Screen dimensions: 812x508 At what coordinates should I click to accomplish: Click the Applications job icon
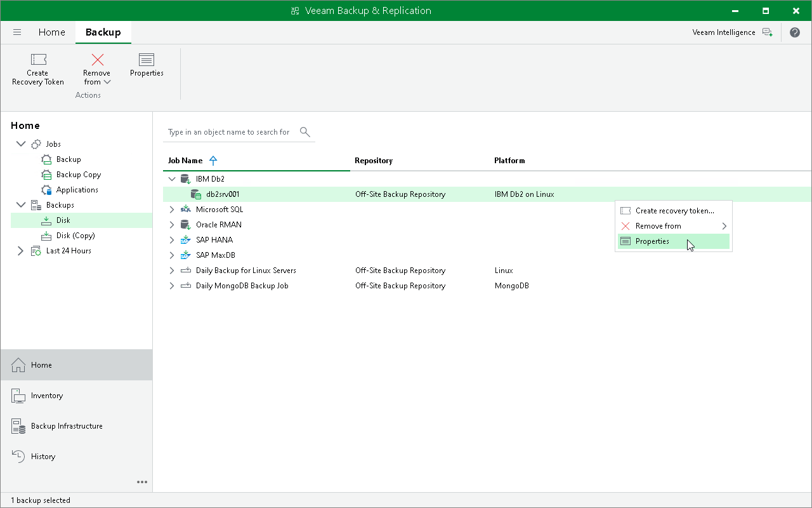46,190
